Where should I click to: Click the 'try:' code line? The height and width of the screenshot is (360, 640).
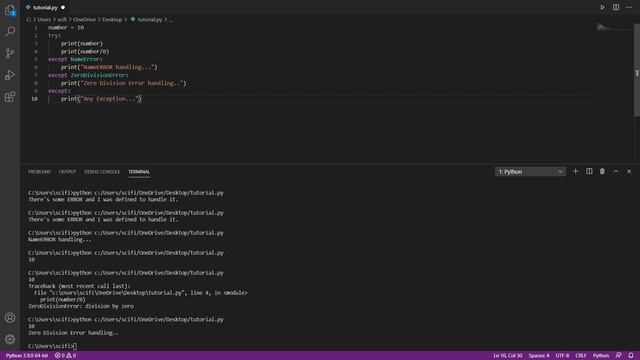tap(54, 36)
